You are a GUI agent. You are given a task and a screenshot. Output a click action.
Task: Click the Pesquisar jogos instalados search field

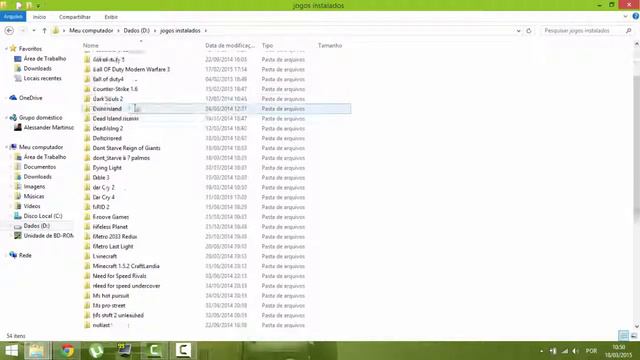(583, 31)
